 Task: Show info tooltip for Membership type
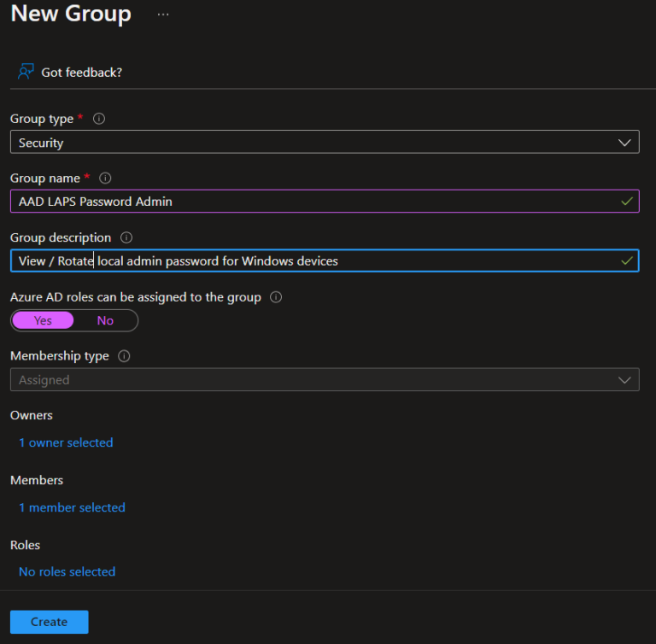click(124, 356)
